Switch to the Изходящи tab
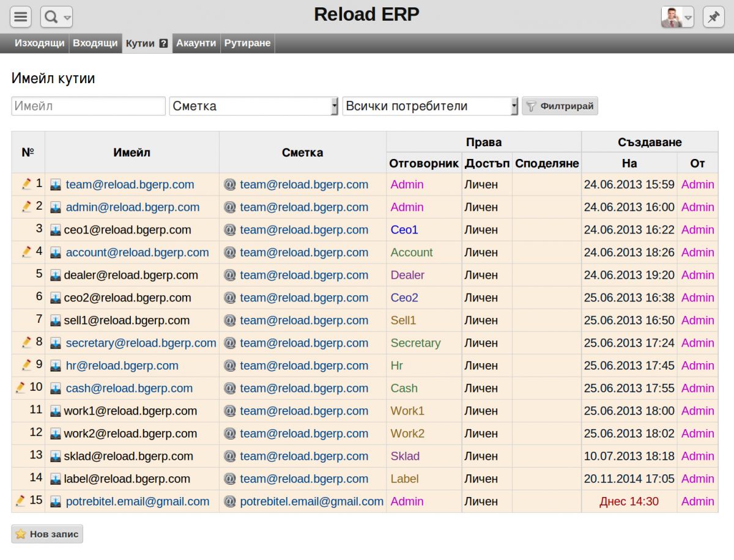This screenshot has width=734, height=560. [x=40, y=43]
